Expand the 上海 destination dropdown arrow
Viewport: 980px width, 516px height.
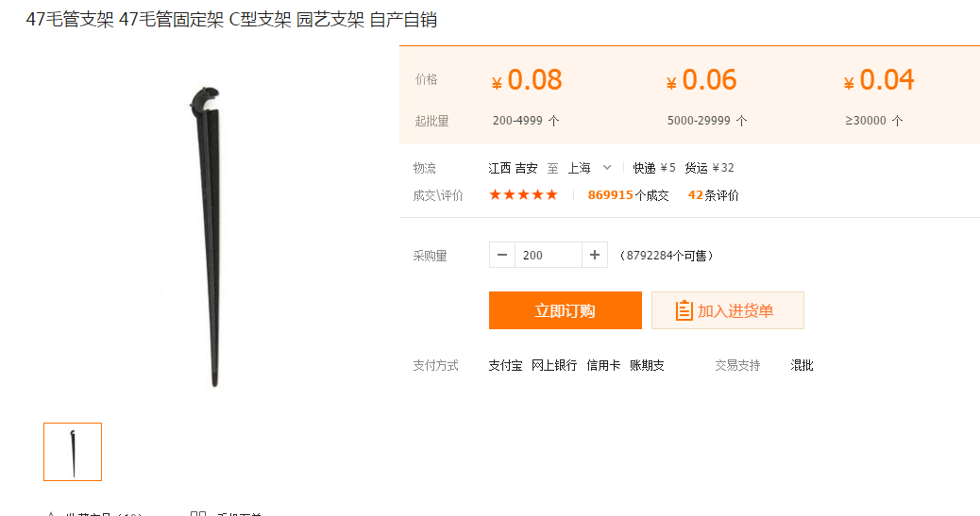[x=607, y=168]
